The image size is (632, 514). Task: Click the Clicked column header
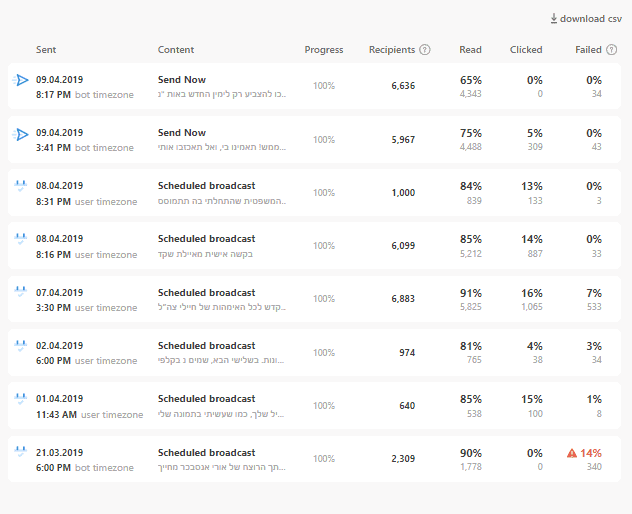tap(526, 50)
